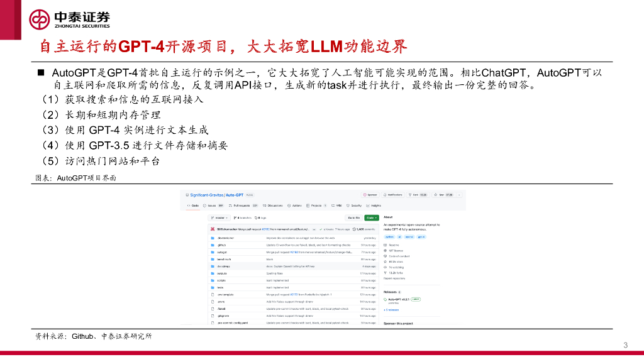Click the Go to file button
Image resolution: width=644 pixels, height=362 pixels.
(x=353, y=217)
